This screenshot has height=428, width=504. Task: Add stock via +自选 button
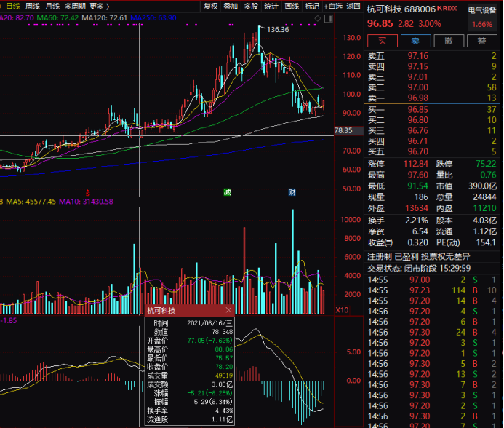tap(333, 7)
